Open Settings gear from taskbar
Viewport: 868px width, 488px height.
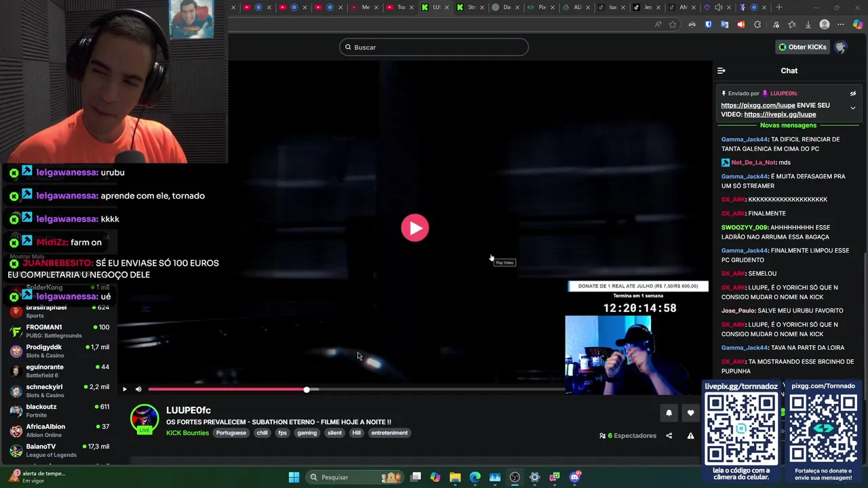(534, 477)
